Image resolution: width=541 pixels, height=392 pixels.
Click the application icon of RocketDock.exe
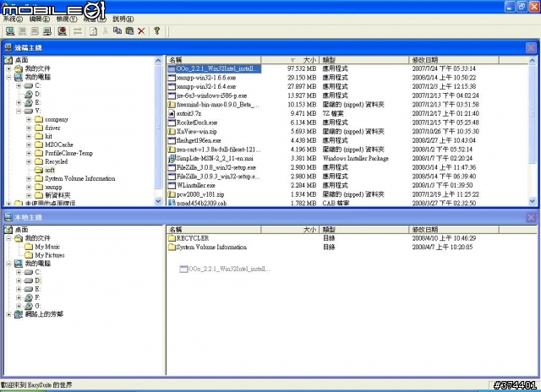(x=172, y=122)
